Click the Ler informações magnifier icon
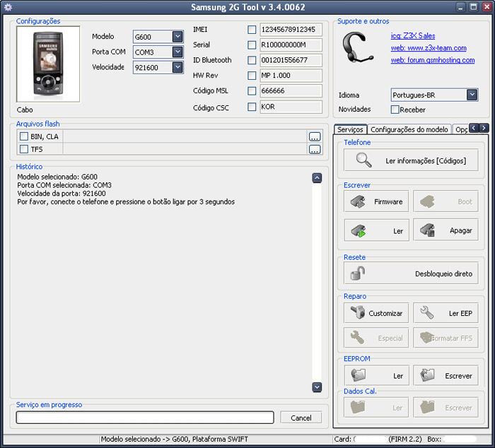Viewport: 495px width, 448px height. coord(364,160)
